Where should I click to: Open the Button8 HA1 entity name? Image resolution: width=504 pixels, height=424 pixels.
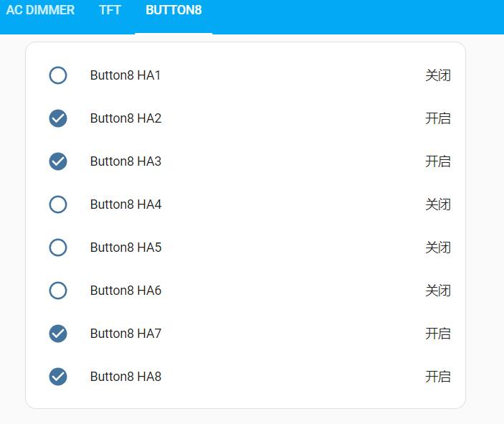point(125,75)
